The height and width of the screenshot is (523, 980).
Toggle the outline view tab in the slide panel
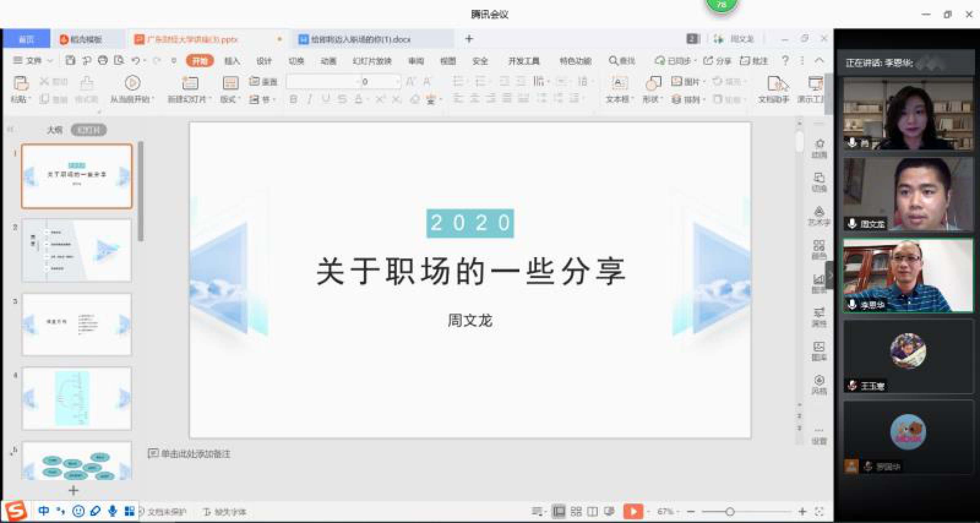click(55, 130)
